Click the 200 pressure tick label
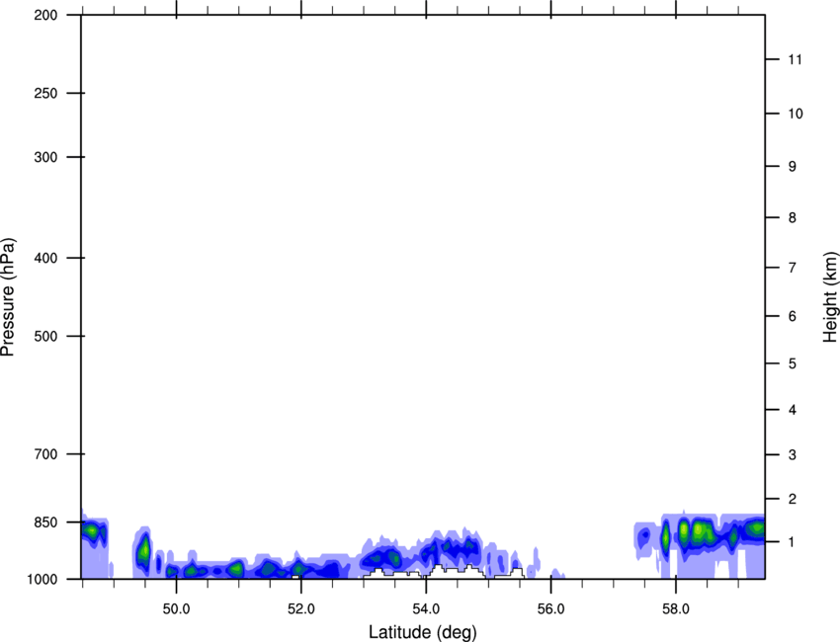 click(45, 15)
